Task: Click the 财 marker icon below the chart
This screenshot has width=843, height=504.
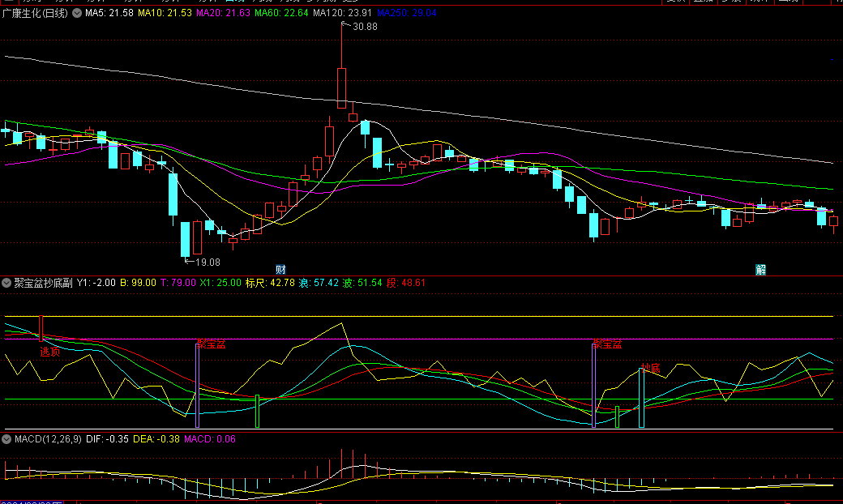Action: pos(280,269)
